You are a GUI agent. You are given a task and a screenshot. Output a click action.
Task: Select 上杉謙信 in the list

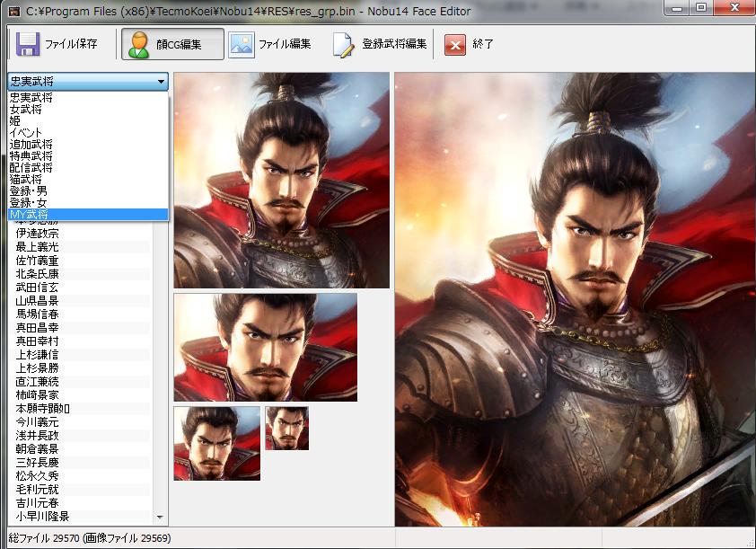37,355
